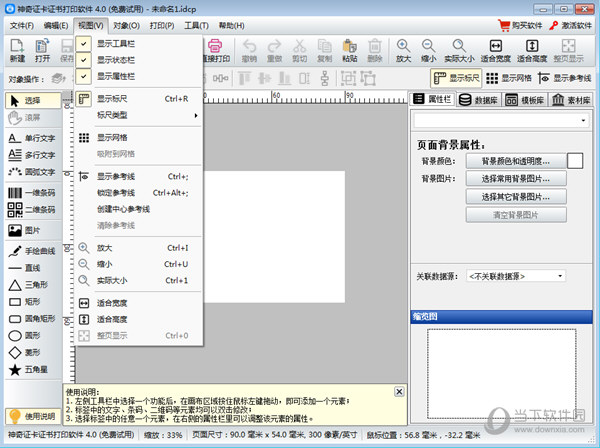
Task: Switch to the Material Library (素材库) tab
Action: pyautogui.click(x=572, y=100)
